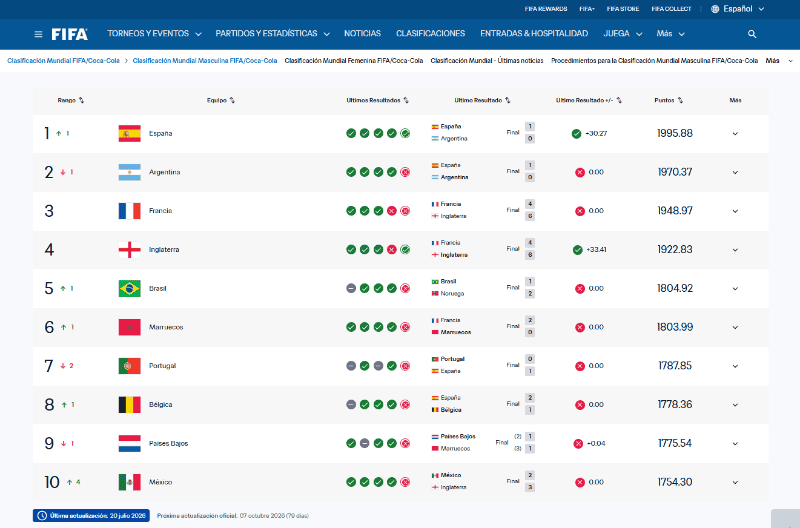Go to Noticias
Screen dimensions: 800x528
tap(362, 34)
